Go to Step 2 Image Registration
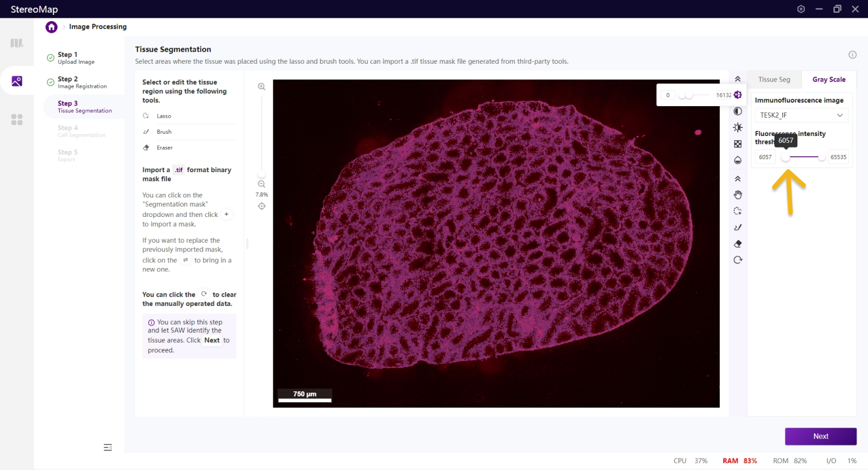The width and height of the screenshot is (868, 470). (x=82, y=82)
